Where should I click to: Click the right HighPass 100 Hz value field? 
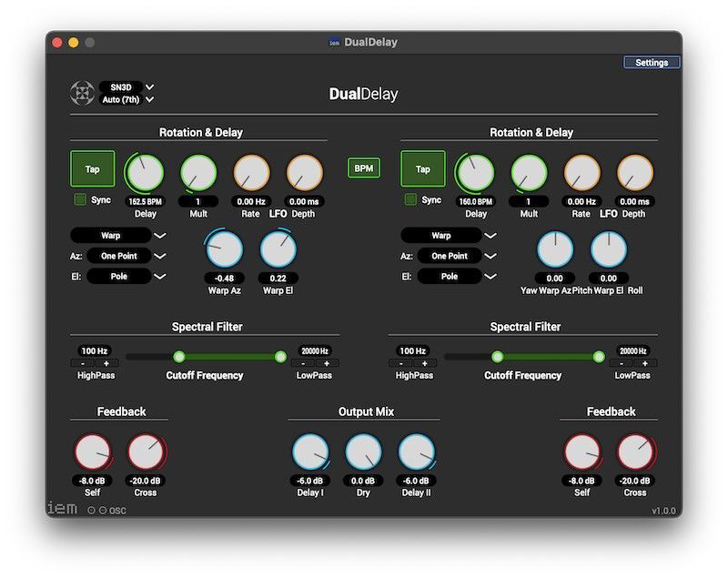[x=412, y=350]
